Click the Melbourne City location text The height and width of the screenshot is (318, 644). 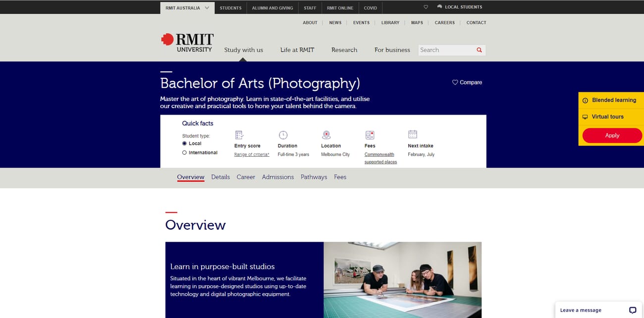coord(335,155)
